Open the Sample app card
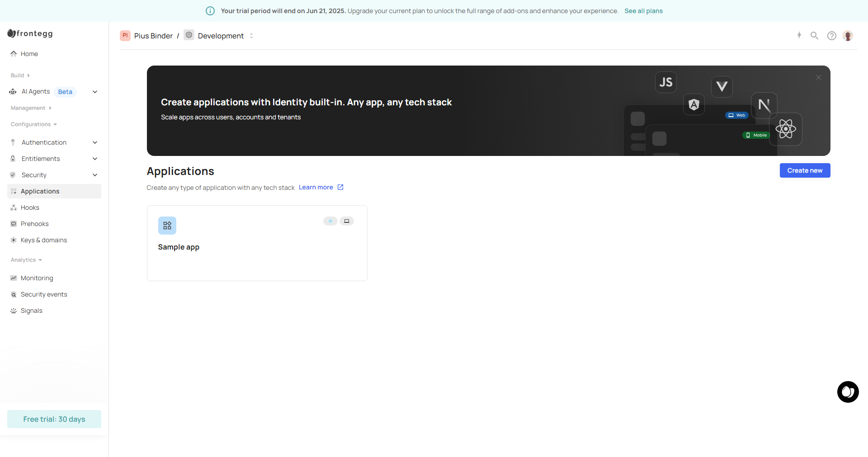This screenshot has width=868, height=457. 257,243
